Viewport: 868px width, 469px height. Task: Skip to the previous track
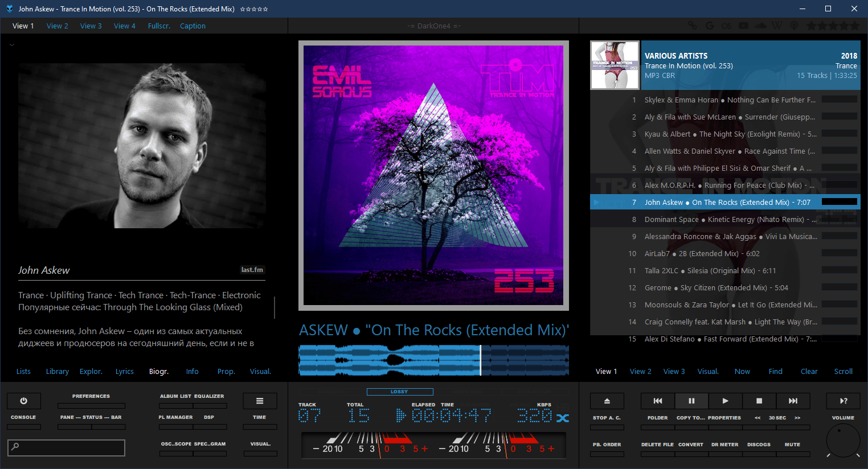click(658, 401)
